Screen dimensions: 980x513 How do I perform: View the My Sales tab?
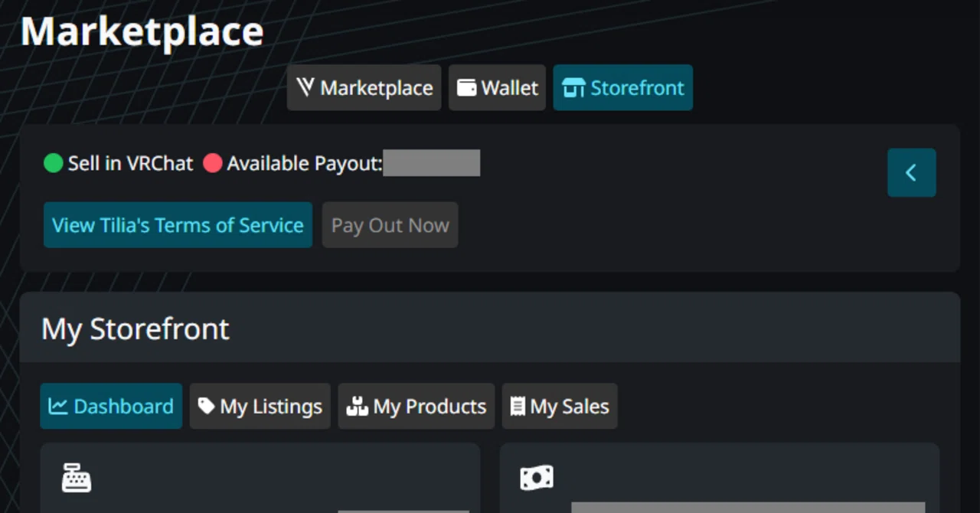(560, 406)
